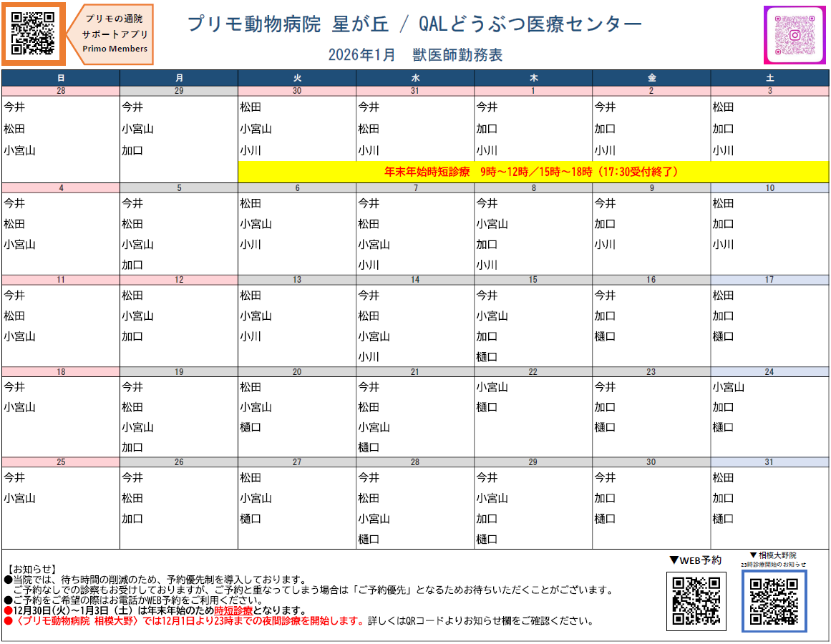831x644 pixels.
Task: Select the 日 column header
Action: (61, 78)
